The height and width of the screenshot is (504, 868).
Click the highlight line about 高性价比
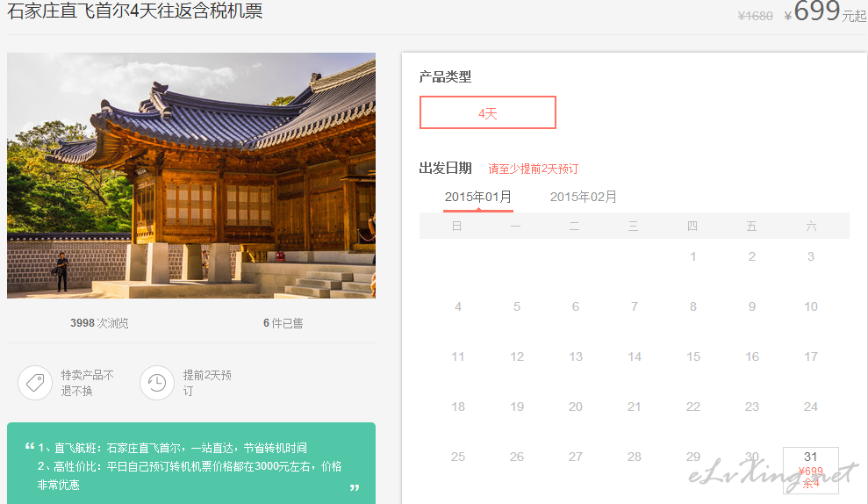[x=190, y=475]
